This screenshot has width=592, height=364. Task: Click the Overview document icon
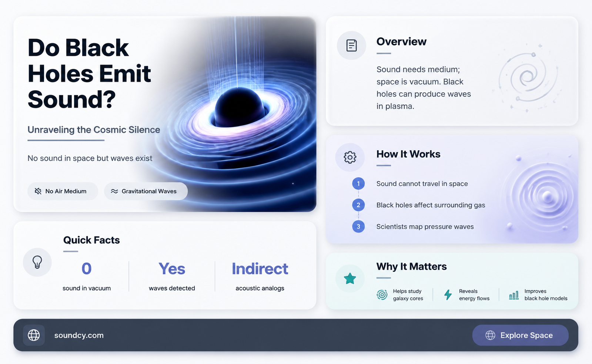[351, 45]
